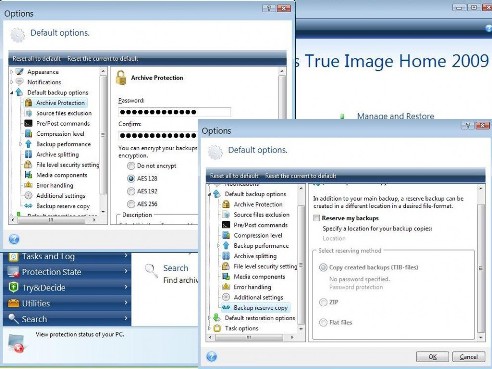Click Compression level icon in front Options tree
The width and height of the screenshot is (492, 369).
226,235
